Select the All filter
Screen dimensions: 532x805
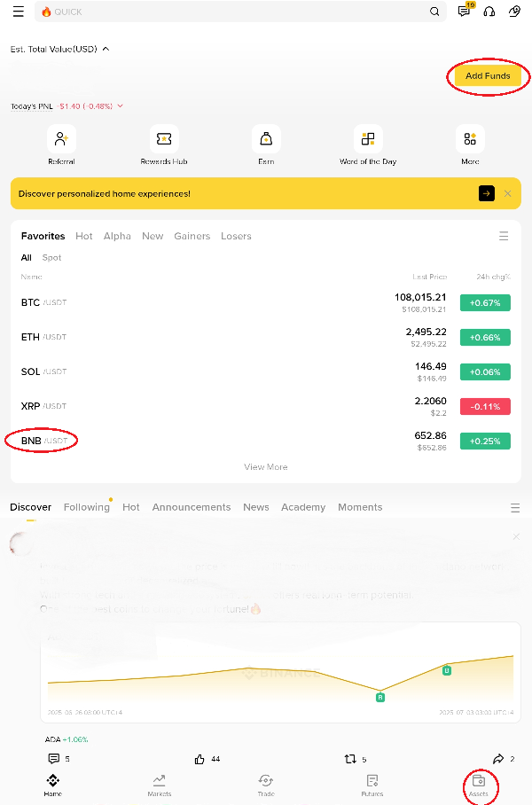pos(27,258)
